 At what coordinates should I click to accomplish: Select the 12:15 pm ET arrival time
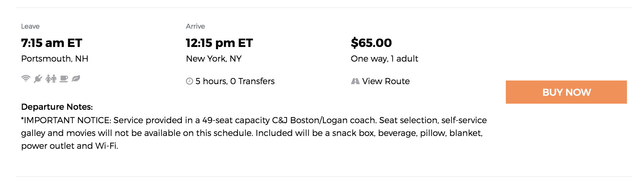(x=219, y=43)
